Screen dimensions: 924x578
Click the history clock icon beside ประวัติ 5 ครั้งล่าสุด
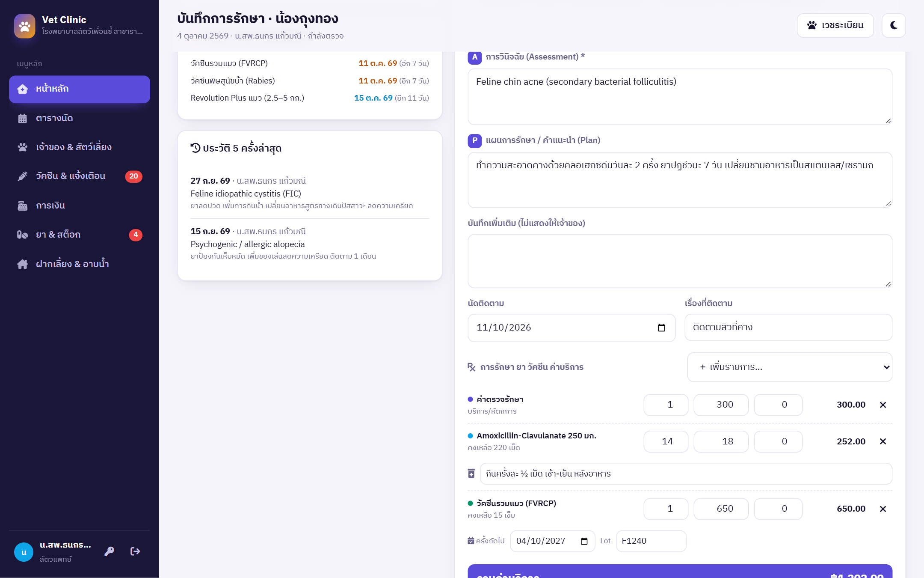(x=195, y=148)
